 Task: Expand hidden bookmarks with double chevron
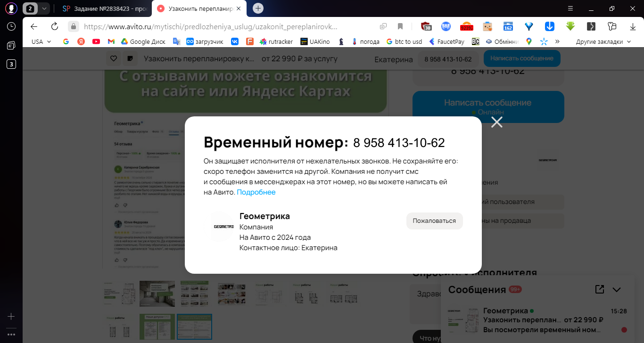pos(558,41)
